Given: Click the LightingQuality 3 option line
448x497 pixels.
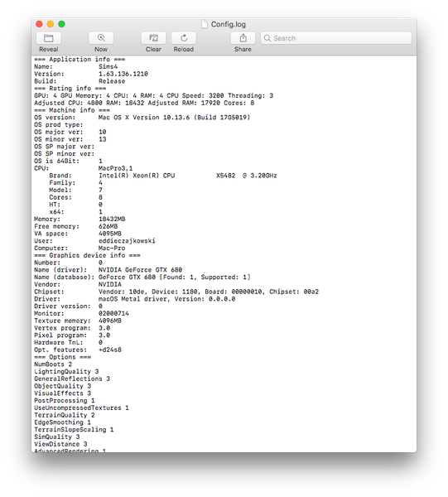Looking at the screenshot, I should (x=66, y=371).
